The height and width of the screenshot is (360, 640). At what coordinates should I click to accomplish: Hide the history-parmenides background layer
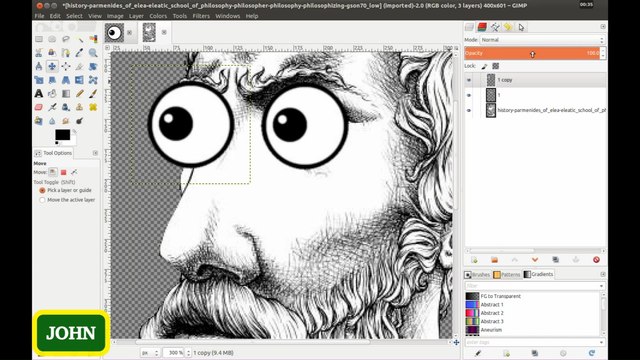click(x=469, y=110)
